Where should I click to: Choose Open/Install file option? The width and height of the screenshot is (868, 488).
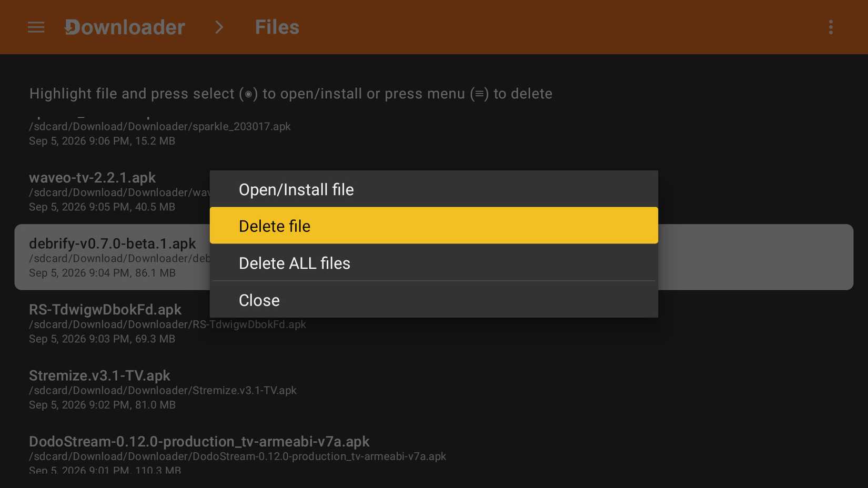[x=434, y=189]
